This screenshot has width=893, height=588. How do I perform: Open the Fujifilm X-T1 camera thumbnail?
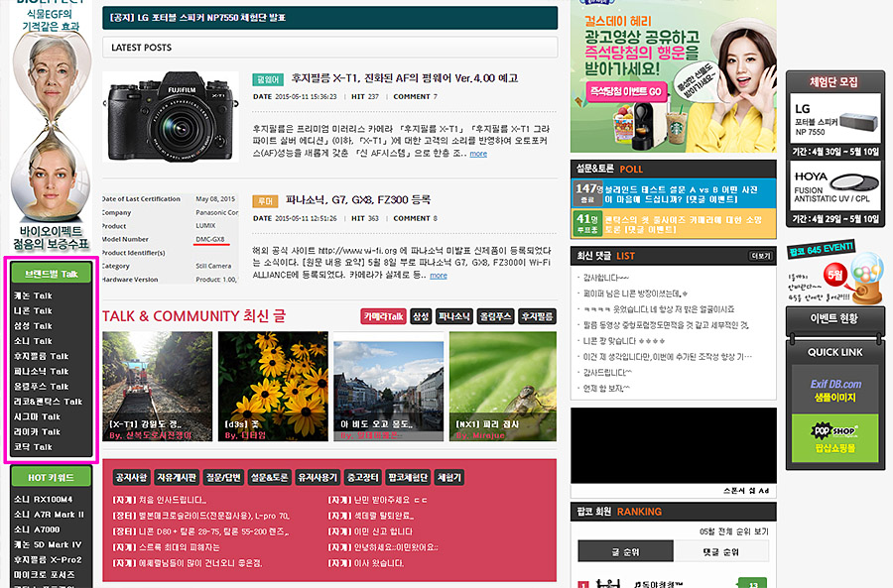pos(171,117)
